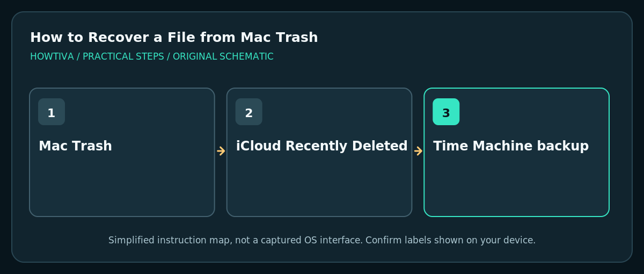The width and height of the screenshot is (644, 274).
Task: Click empty area inside Time Machine card
Action: [517, 185]
